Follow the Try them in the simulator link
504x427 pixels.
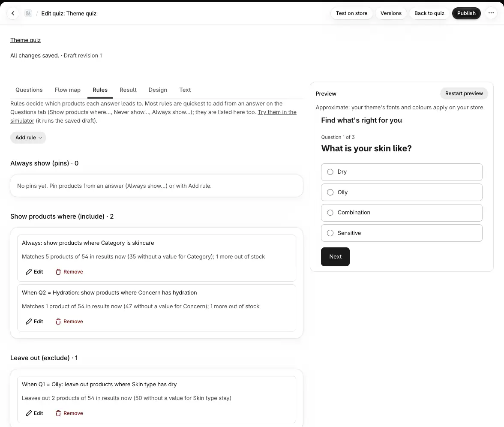[277, 112]
